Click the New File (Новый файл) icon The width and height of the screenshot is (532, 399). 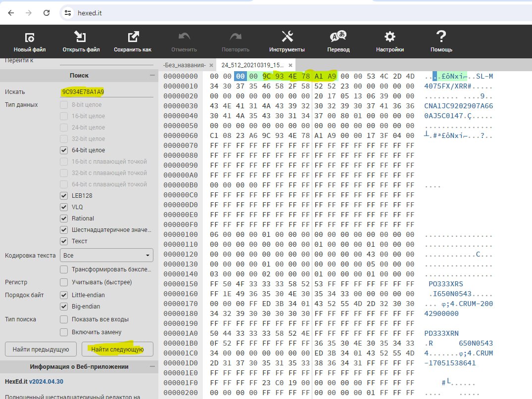[x=30, y=38]
